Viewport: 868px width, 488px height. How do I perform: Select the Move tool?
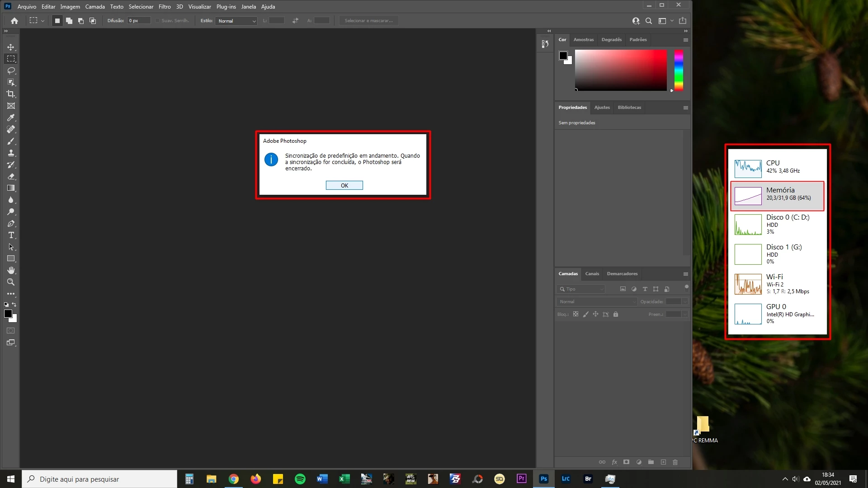point(11,47)
